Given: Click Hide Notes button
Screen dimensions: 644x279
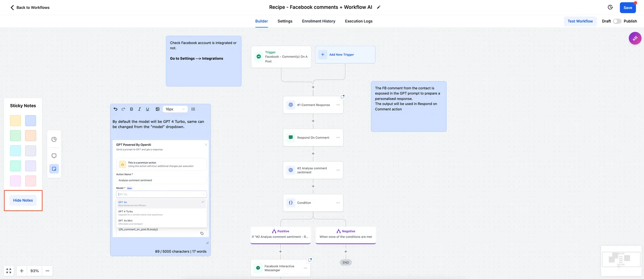Looking at the screenshot, I should 23,200.
